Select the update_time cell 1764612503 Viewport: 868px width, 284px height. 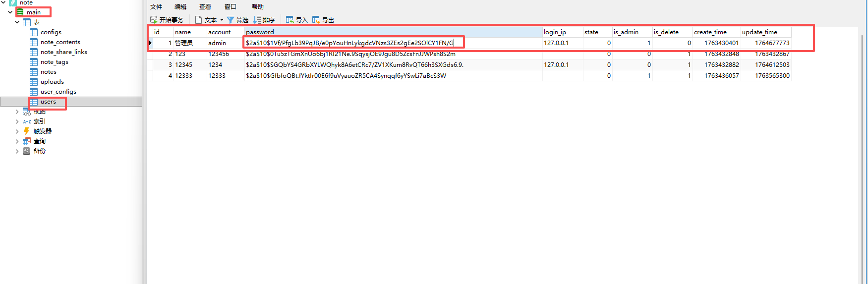[x=766, y=65]
